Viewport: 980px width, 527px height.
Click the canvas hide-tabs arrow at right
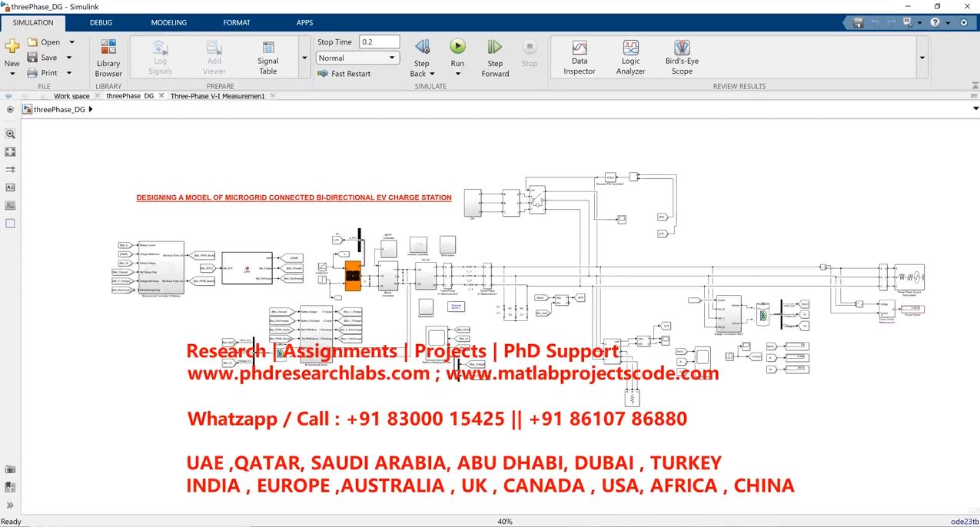[x=975, y=109]
